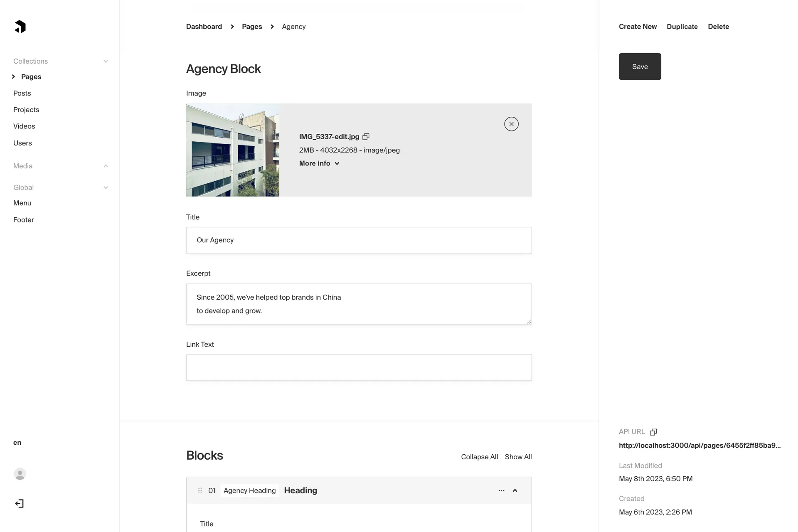This screenshot has height=532, width=798.
Task: Save the Agency page
Action: point(640,66)
